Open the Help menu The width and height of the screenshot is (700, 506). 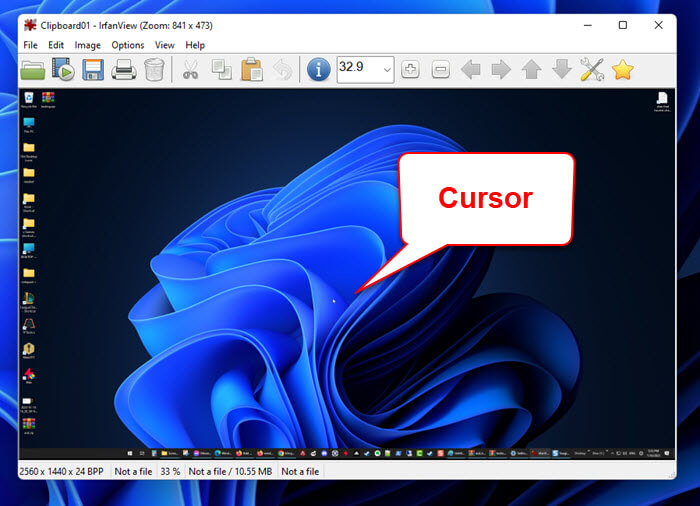(x=195, y=45)
